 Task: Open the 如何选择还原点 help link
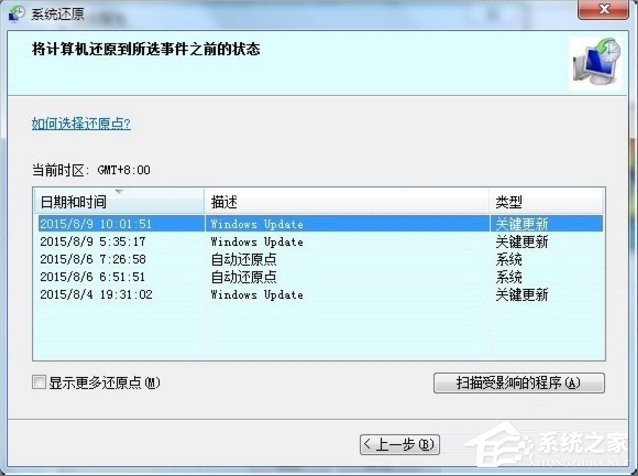coord(81,123)
